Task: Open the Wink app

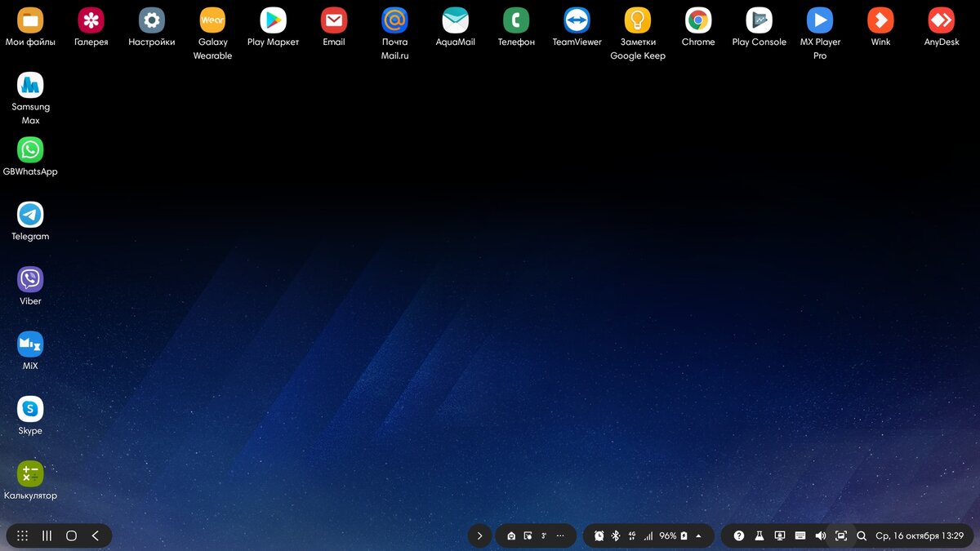Action: point(880,27)
